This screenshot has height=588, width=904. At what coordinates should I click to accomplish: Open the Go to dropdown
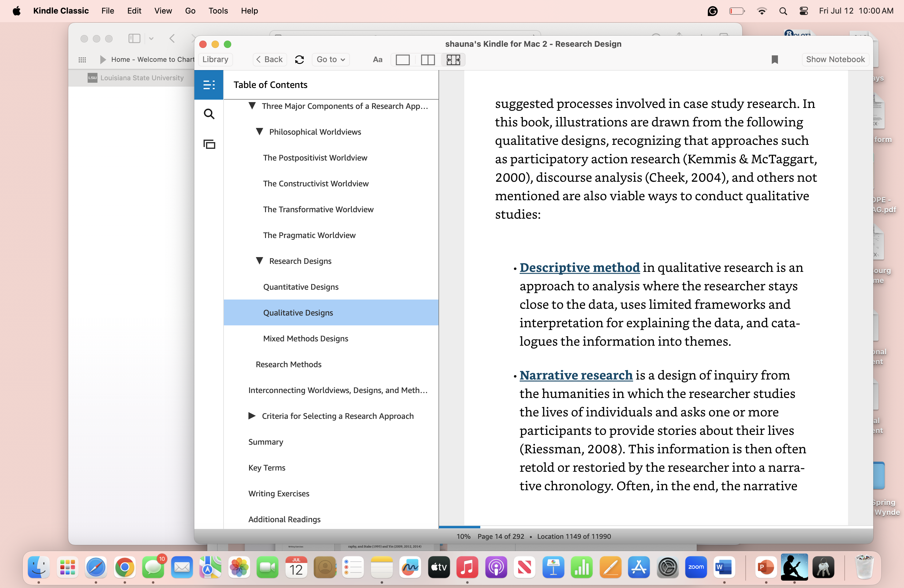tap(331, 60)
